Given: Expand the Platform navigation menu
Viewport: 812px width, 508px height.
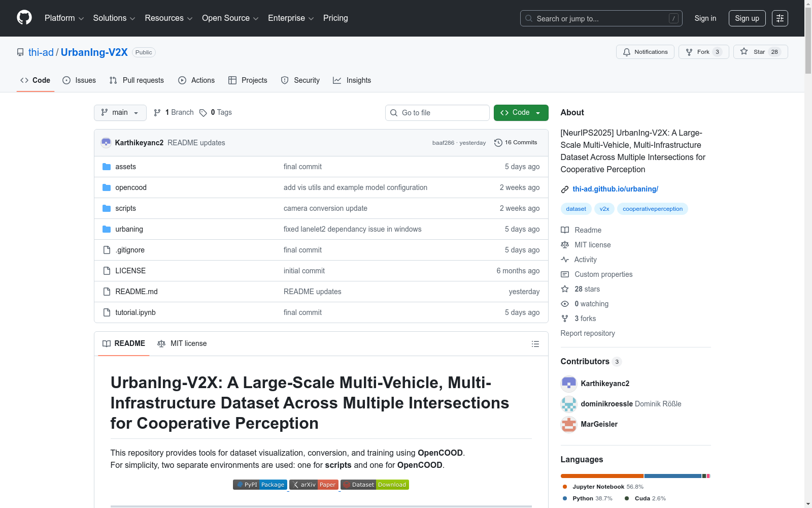Looking at the screenshot, I should pyautogui.click(x=64, y=18).
